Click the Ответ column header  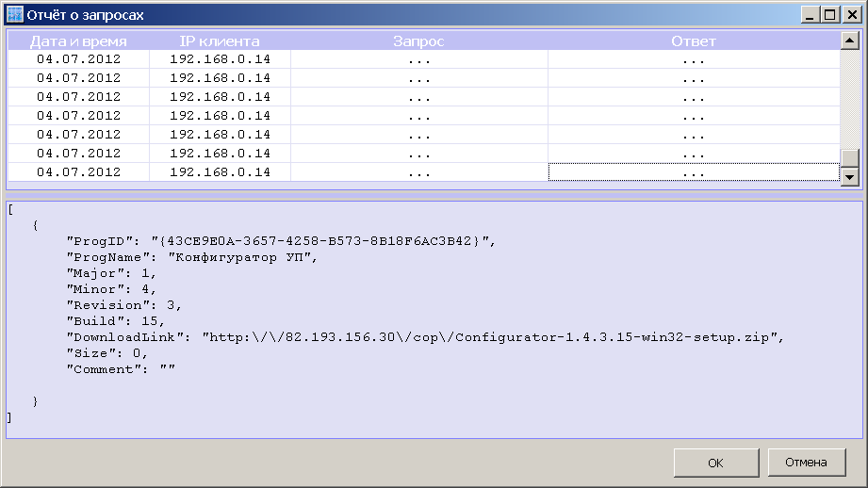[693, 41]
